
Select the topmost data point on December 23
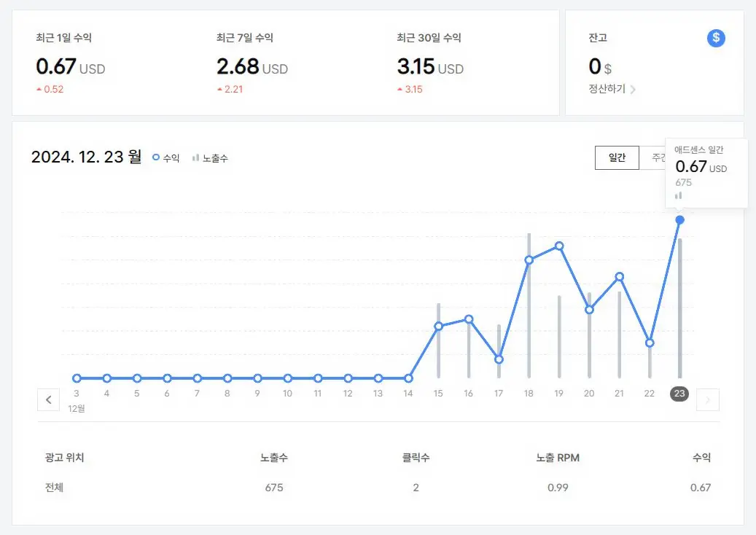pos(679,219)
